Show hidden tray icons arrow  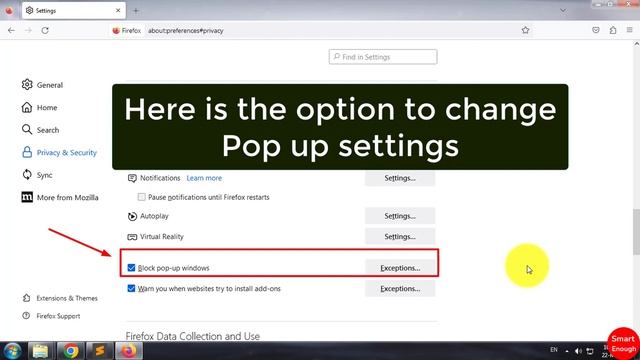[x=567, y=351]
